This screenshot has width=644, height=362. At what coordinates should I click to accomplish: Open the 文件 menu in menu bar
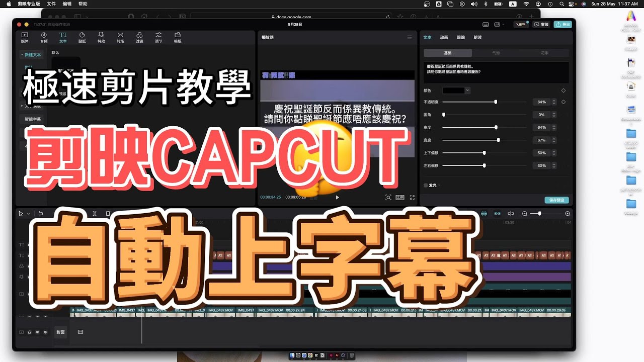(x=51, y=4)
